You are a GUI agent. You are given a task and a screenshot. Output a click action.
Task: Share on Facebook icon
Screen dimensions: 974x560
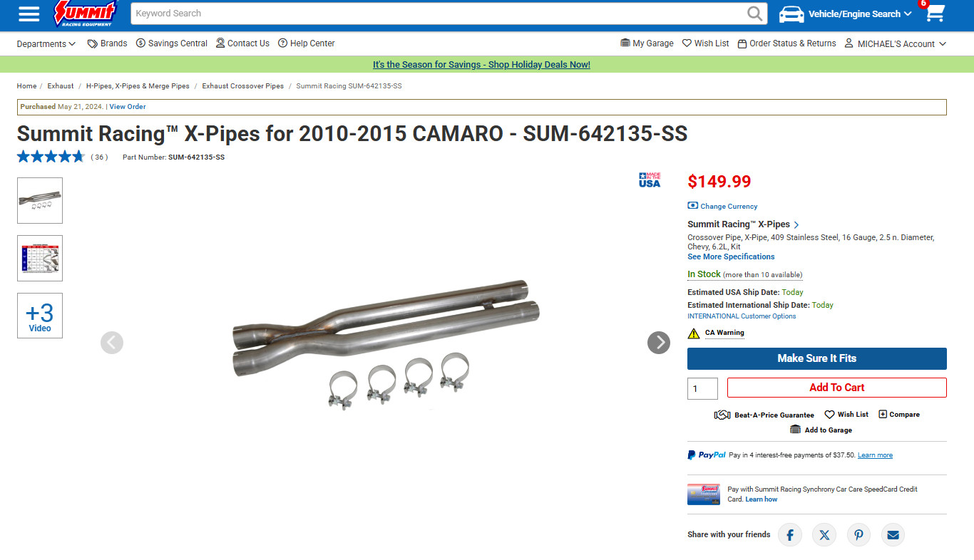[790, 535]
